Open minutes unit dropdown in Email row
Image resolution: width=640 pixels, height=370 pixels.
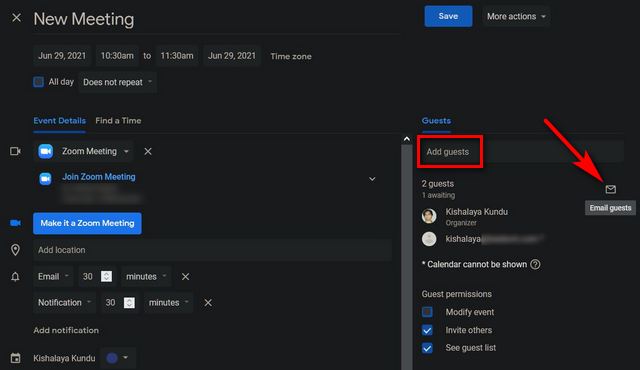coord(146,277)
